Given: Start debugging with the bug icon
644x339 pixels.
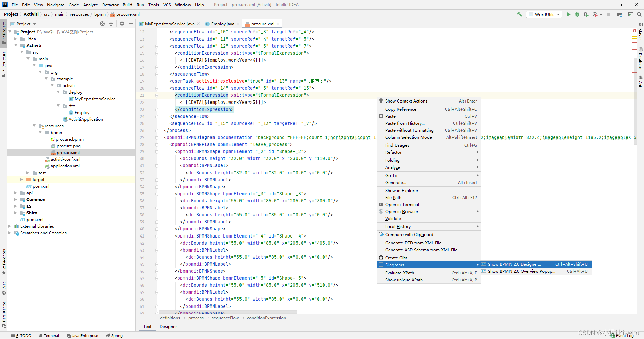Looking at the screenshot, I should 577,14.
